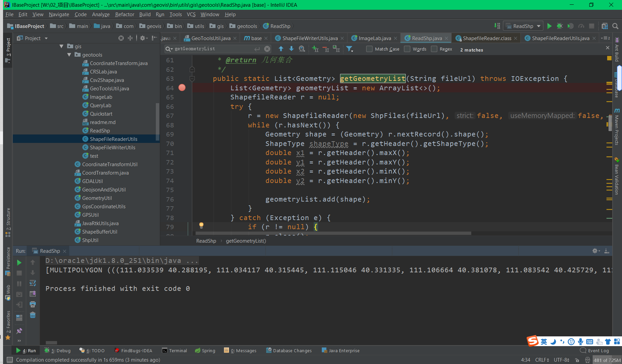Open the Refactor menu

point(124,14)
